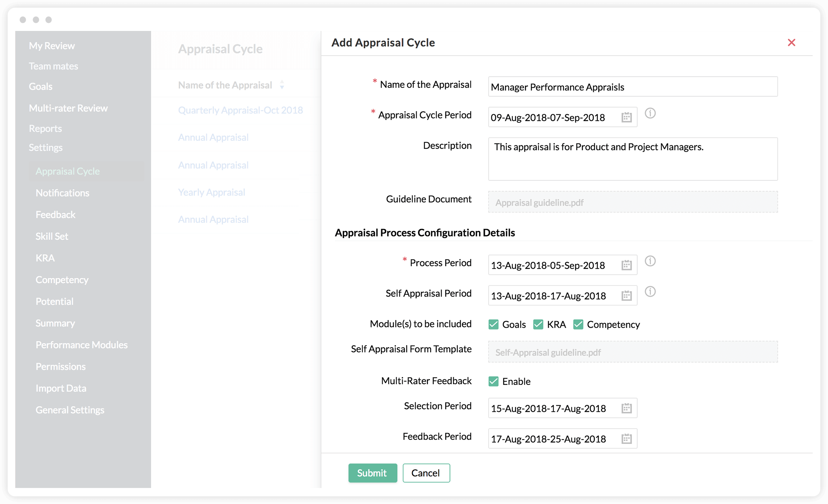The height and width of the screenshot is (504, 828).
Task: Submit the appraisal cycle form
Action: click(372, 473)
